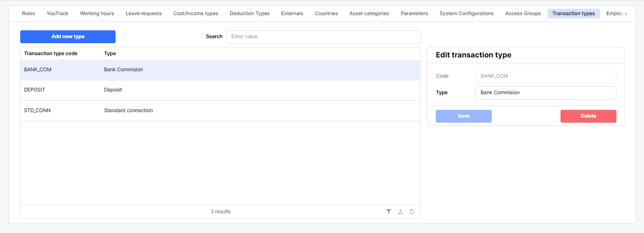Viewport: 644px width, 233px height.
Task: Click the filter icon in table footer
Action: (x=389, y=211)
